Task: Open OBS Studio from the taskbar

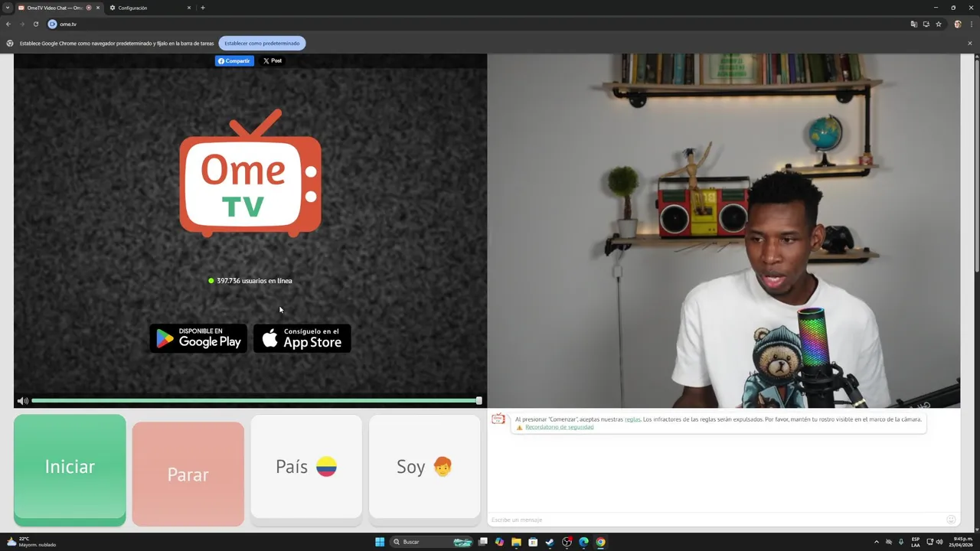Action: 567,542
